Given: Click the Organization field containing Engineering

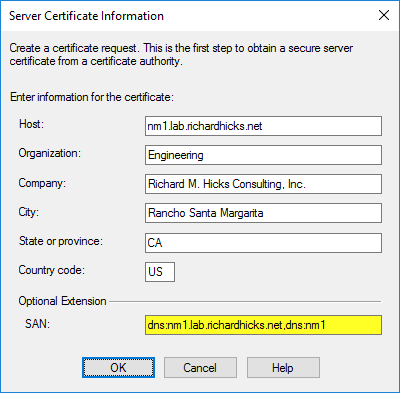Looking at the screenshot, I should point(263,155).
